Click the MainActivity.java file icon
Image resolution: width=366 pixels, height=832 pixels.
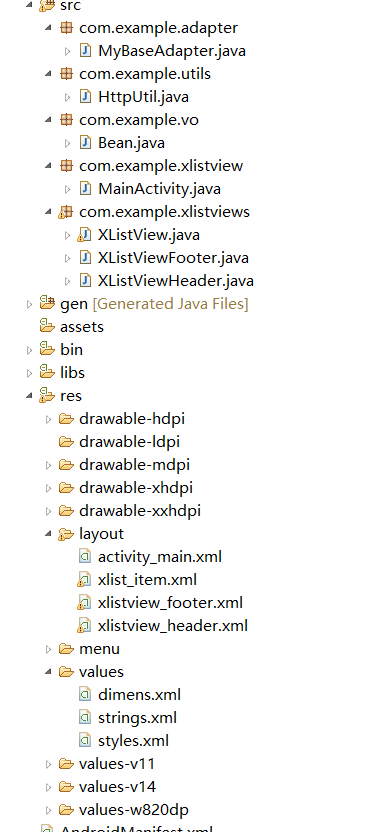tap(85, 189)
